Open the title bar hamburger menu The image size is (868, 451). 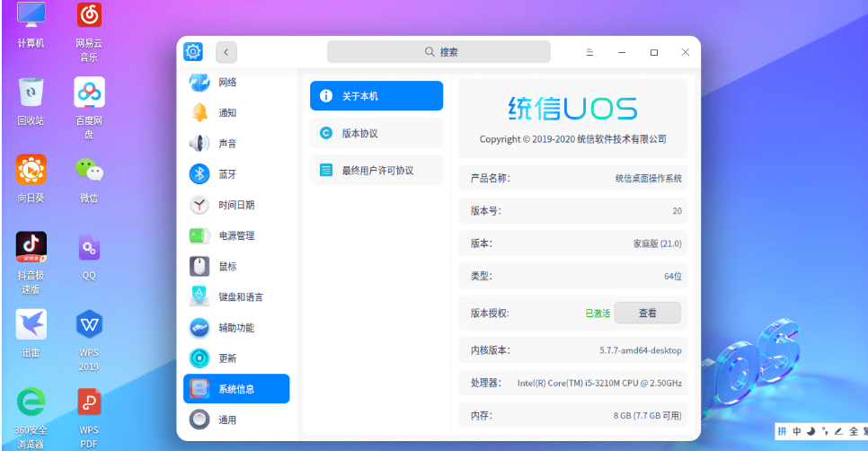[x=589, y=52]
